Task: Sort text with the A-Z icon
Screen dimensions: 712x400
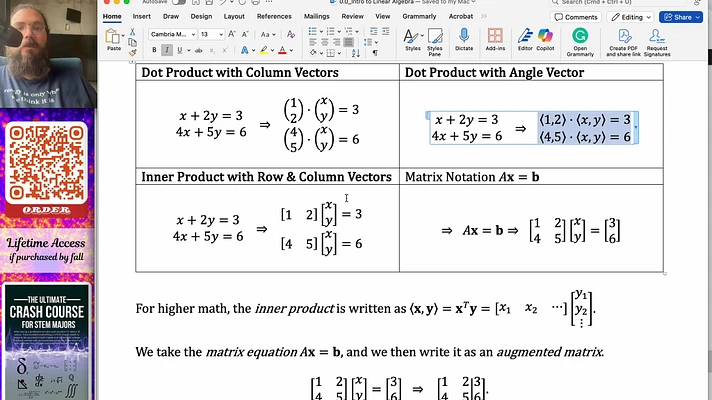Action: coord(356,53)
